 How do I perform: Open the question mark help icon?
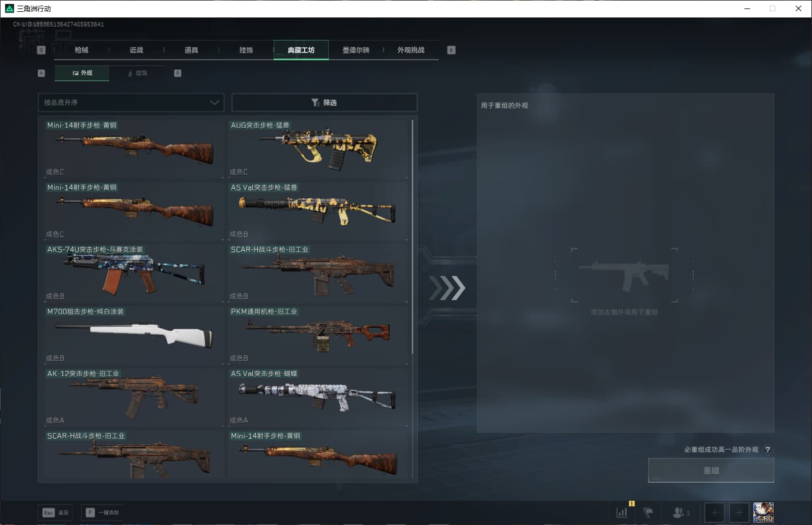click(768, 450)
